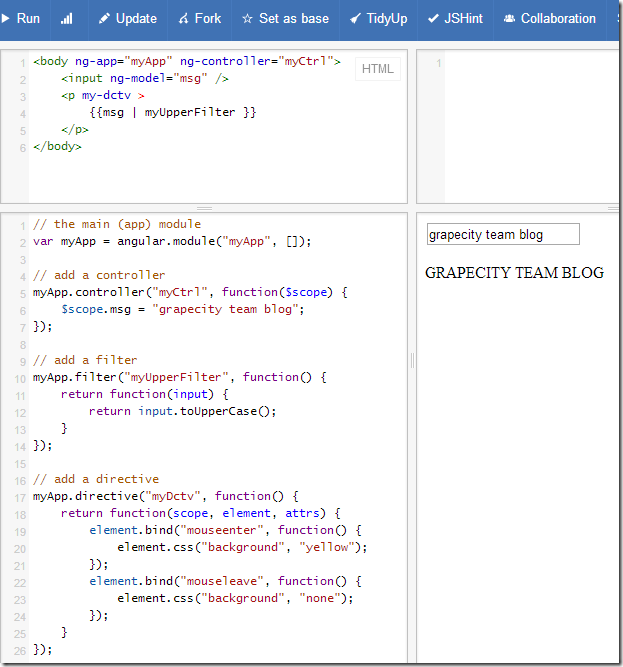
Task: Open the Collaboration option
Action: coord(549,18)
